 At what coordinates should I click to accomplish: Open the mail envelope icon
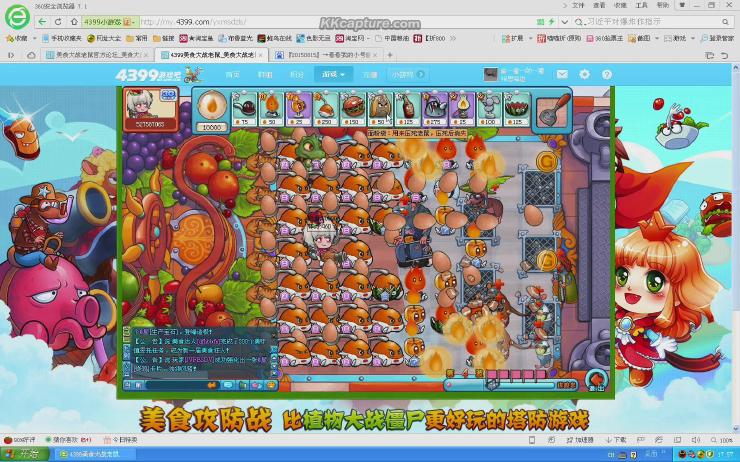click(x=562, y=74)
